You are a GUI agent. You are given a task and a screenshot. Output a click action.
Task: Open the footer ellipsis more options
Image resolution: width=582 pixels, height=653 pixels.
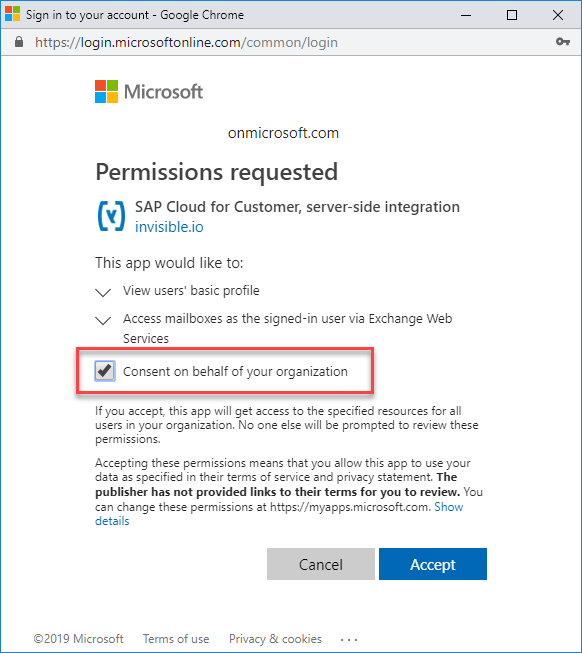pos(349,639)
